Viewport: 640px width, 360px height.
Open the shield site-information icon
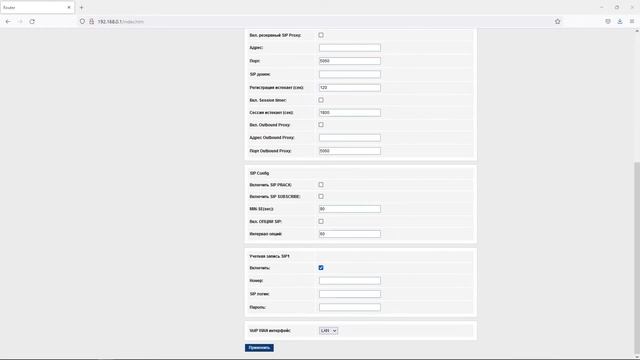82,21
